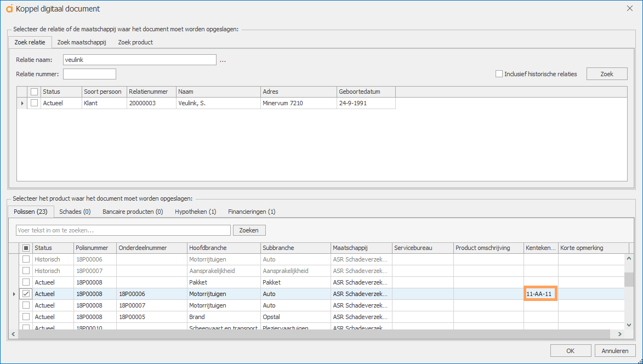643x364 pixels.
Task: Open the Zoek product tab
Action: (x=135, y=42)
